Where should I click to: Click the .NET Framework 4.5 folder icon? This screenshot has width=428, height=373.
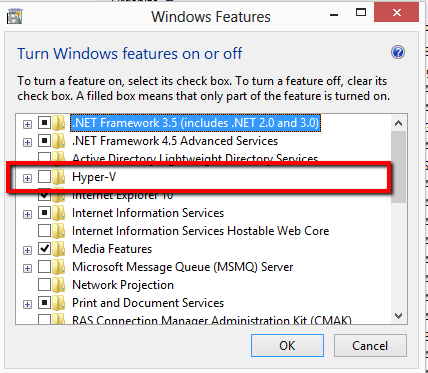pos(59,141)
